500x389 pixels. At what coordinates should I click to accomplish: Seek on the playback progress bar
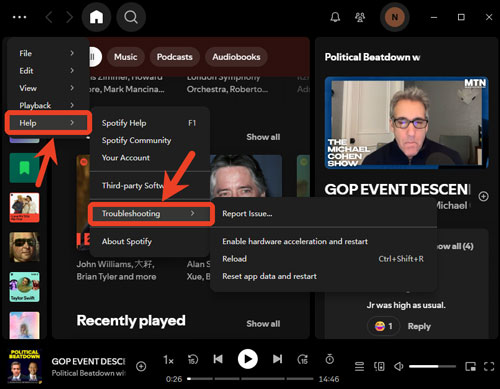[250, 379]
